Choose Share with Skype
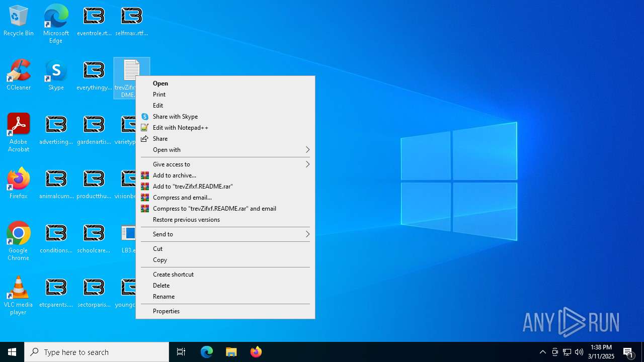This screenshot has width=644, height=362. pyautogui.click(x=225, y=117)
